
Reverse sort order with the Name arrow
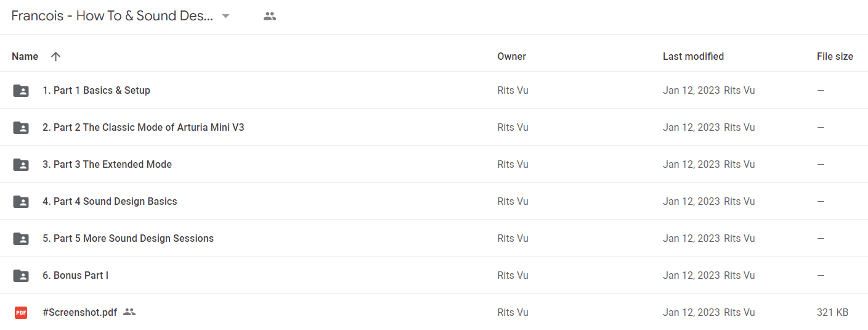pos(55,57)
